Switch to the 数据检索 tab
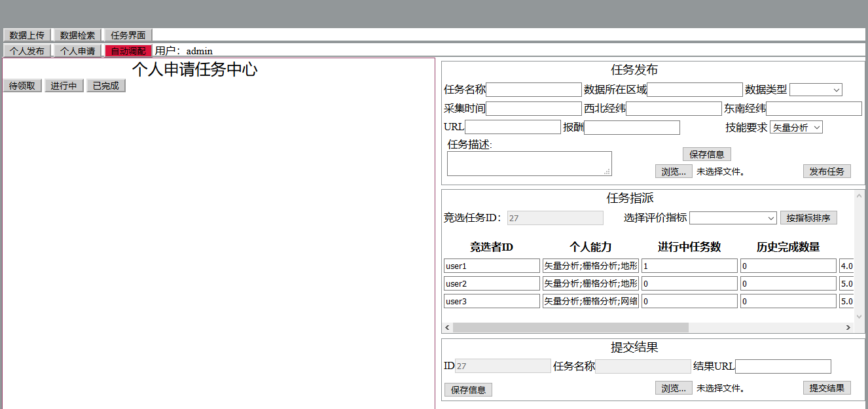Image resolution: width=868 pixels, height=409 pixels. pyautogui.click(x=77, y=35)
